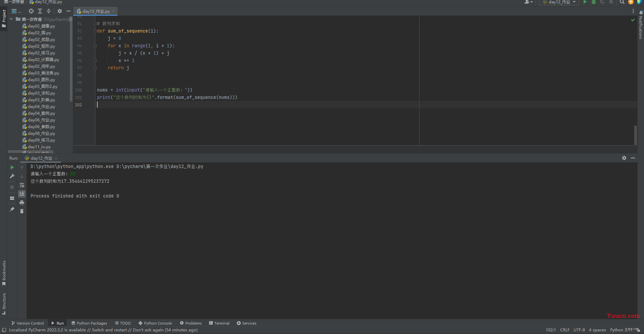
Task: Open the Services tool tab
Action: pyautogui.click(x=246, y=323)
